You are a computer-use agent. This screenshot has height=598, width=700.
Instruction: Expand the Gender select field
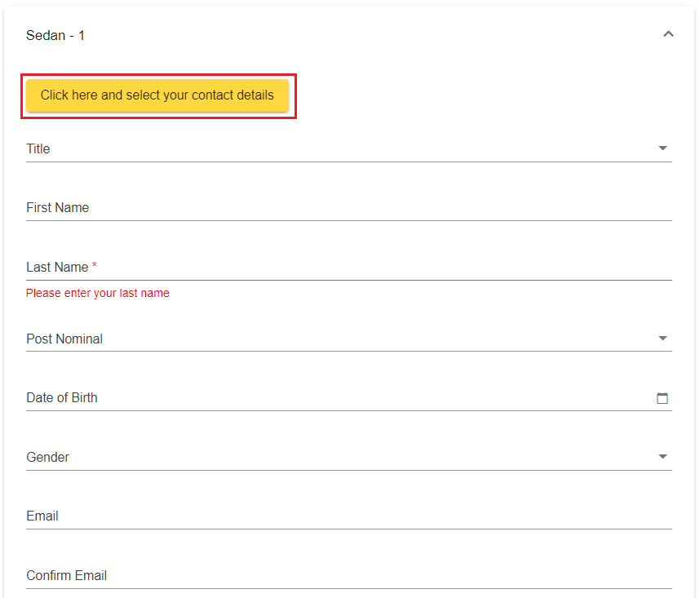326,457
